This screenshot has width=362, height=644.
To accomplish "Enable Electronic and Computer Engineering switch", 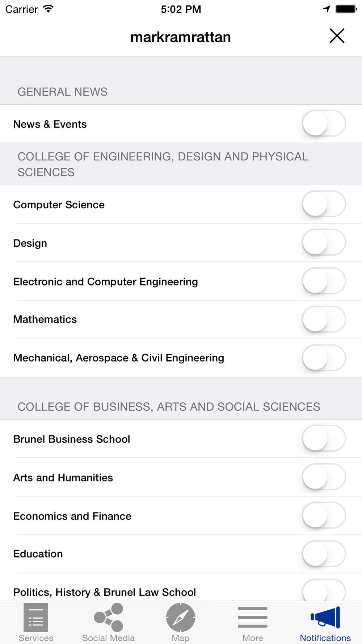I will click(x=324, y=281).
